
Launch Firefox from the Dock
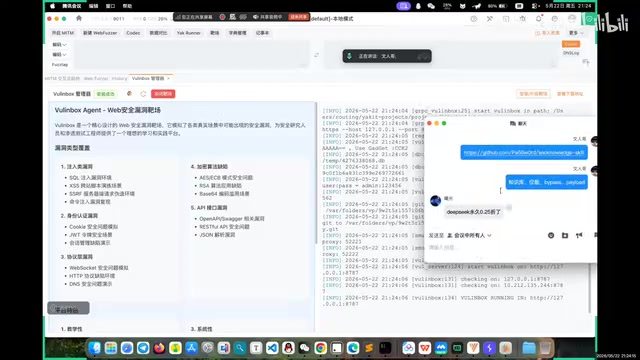pyautogui.click(x=159, y=348)
